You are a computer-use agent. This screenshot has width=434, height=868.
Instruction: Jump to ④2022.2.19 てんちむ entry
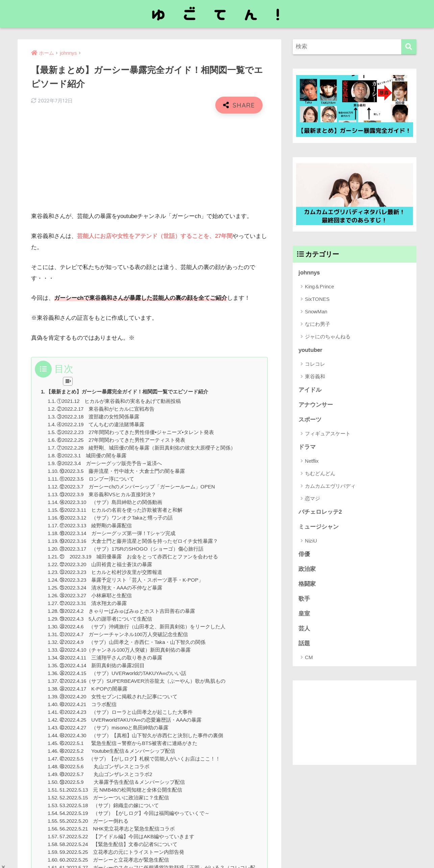point(96,425)
